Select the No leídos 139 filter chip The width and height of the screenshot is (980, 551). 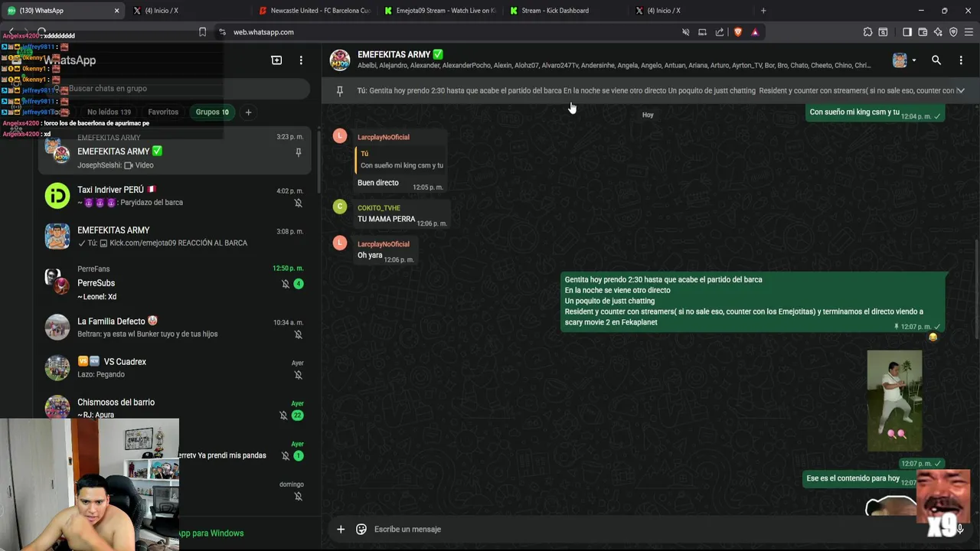point(109,112)
